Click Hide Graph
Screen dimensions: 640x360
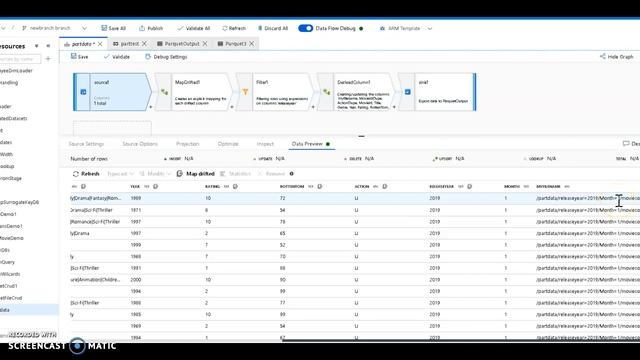pyautogui.click(x=617, y=57)
